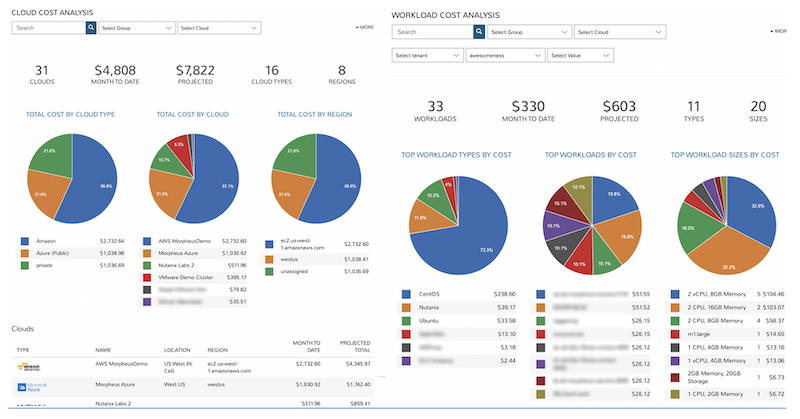Click the orange Nutanix workload type legend square
The width and height of the screenshot is (800, 419).
click(404, 307)
